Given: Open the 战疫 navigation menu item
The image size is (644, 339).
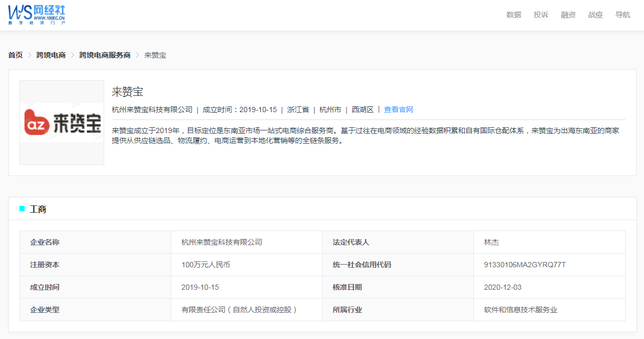Looking at the screenshot, I should (595, 15).
